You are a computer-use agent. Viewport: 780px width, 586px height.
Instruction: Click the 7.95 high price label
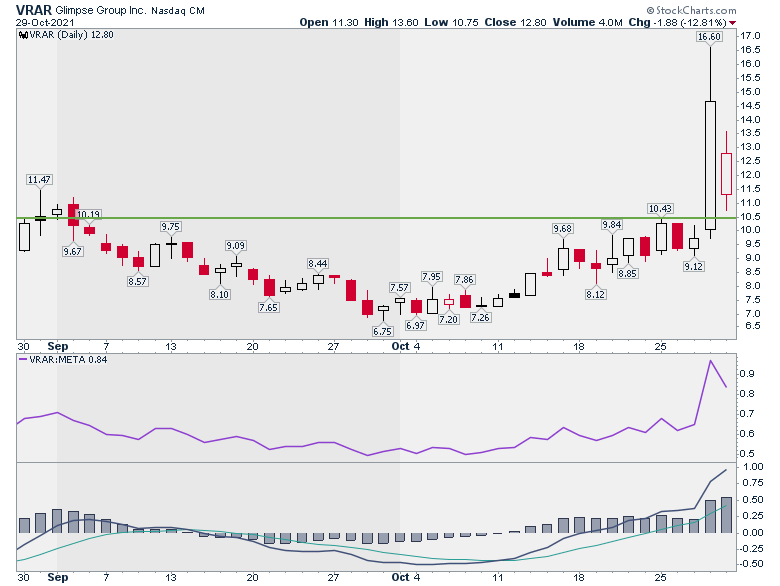click(431, 277)
